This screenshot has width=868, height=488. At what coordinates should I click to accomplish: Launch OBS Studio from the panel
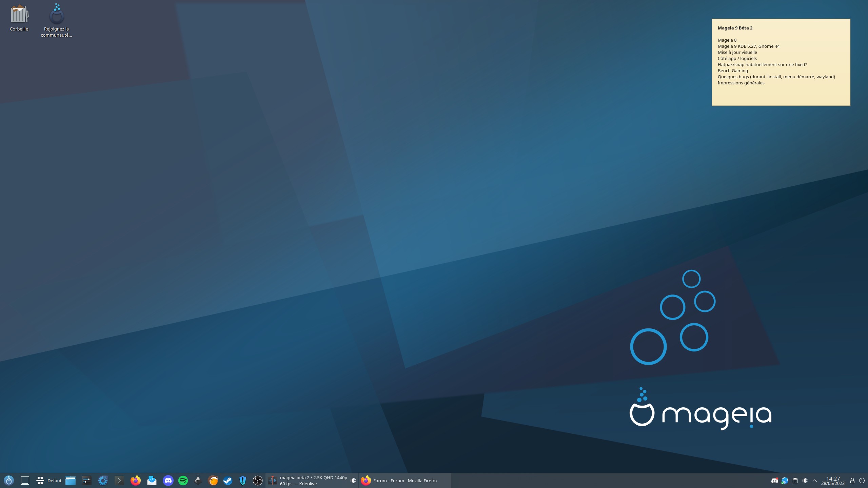tap(258, 481)
